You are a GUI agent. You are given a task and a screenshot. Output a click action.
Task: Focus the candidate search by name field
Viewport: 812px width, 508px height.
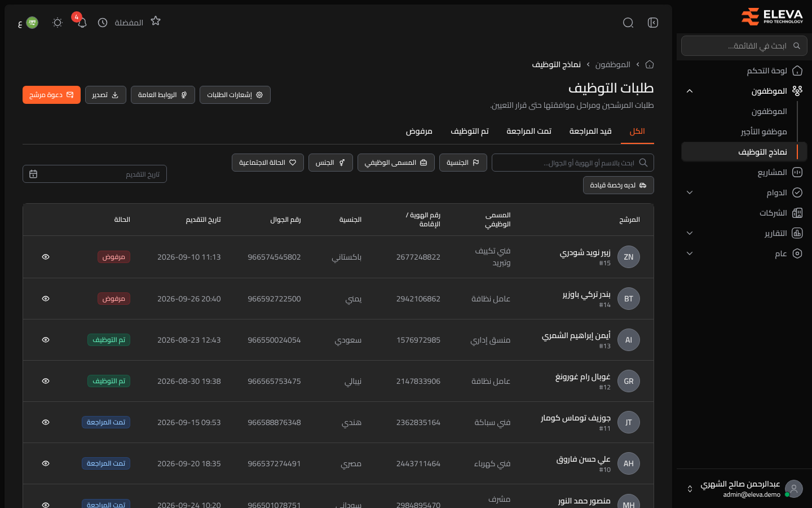coord(573,163)
